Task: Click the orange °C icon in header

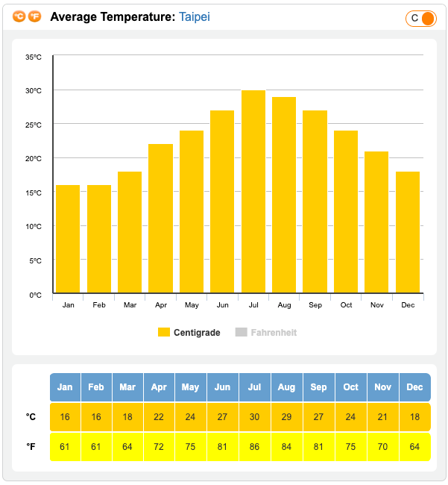Action: coord(19,16)
